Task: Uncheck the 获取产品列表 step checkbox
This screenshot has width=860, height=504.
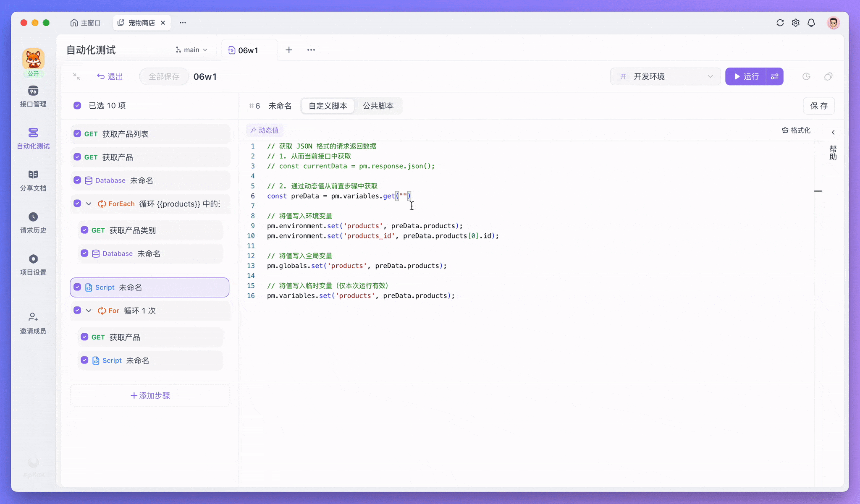Action: click(77, 134)
